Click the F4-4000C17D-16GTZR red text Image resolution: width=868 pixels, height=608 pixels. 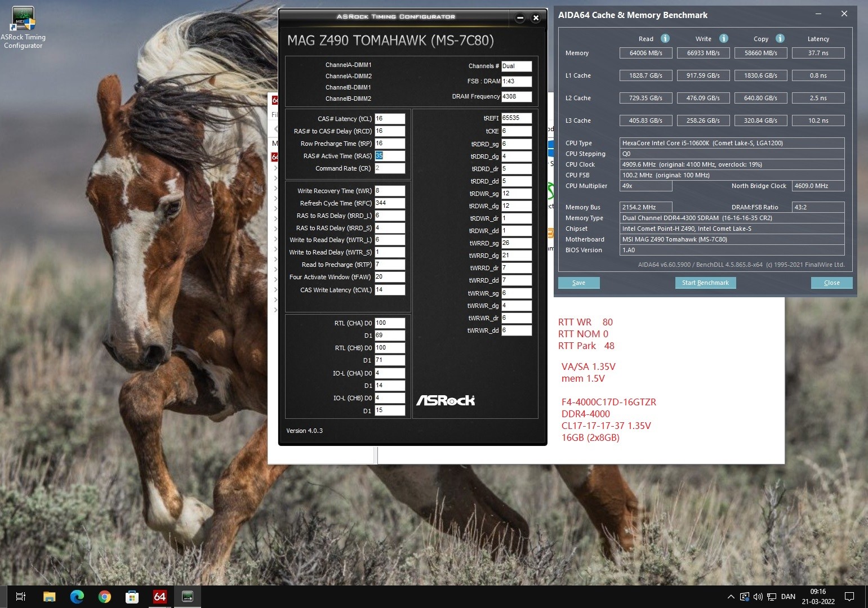(x=608, y=402)
